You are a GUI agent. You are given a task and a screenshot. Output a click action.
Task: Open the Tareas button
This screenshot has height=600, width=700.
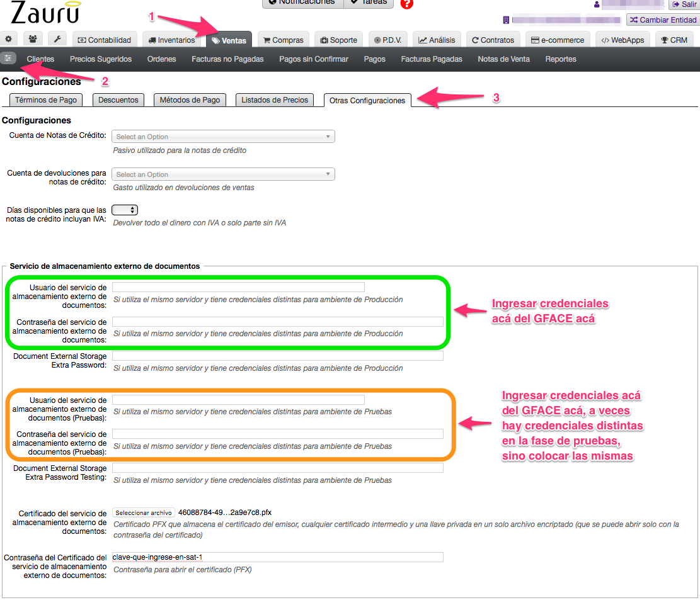369,3
